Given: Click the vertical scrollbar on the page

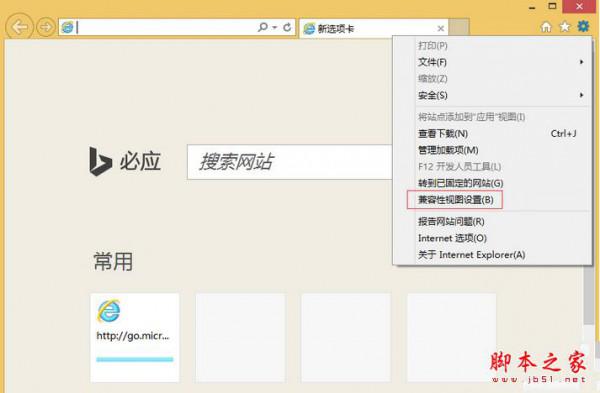Looking at the screenshot, I should 589,295.
